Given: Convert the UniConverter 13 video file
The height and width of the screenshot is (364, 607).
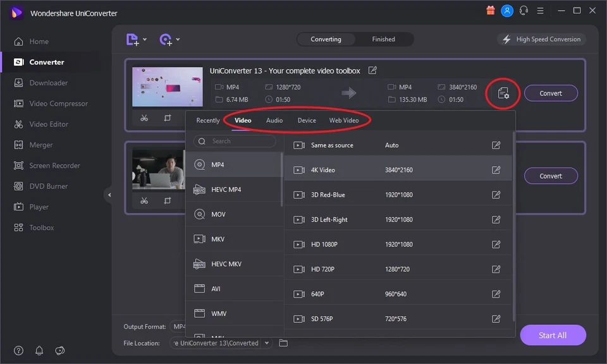Looking at the screenshot, I should click(550, 93).
